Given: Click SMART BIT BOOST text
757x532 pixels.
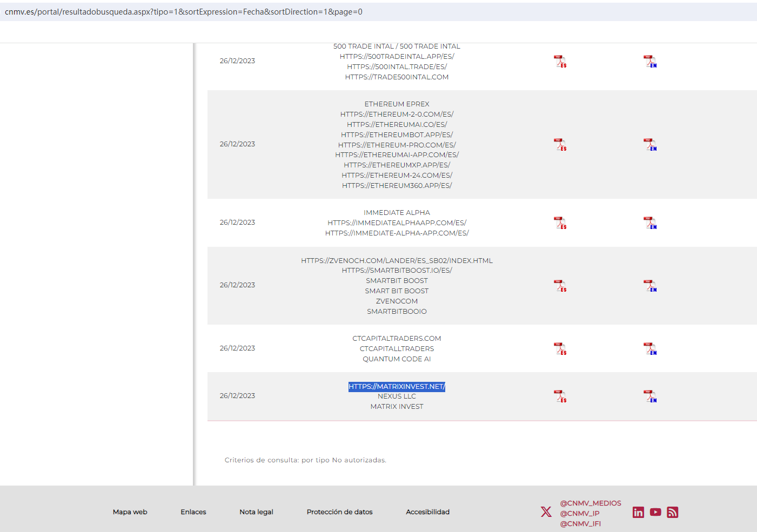Looking at the screenshot, I should point(397,291).
